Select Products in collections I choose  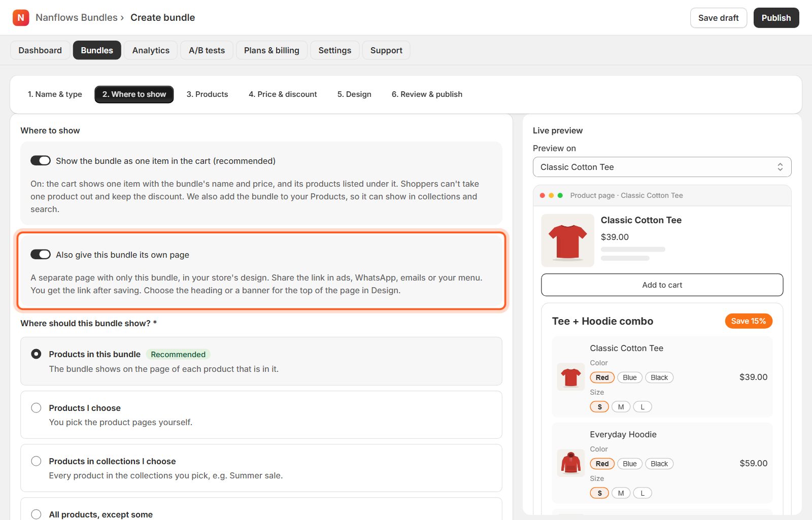36,461
